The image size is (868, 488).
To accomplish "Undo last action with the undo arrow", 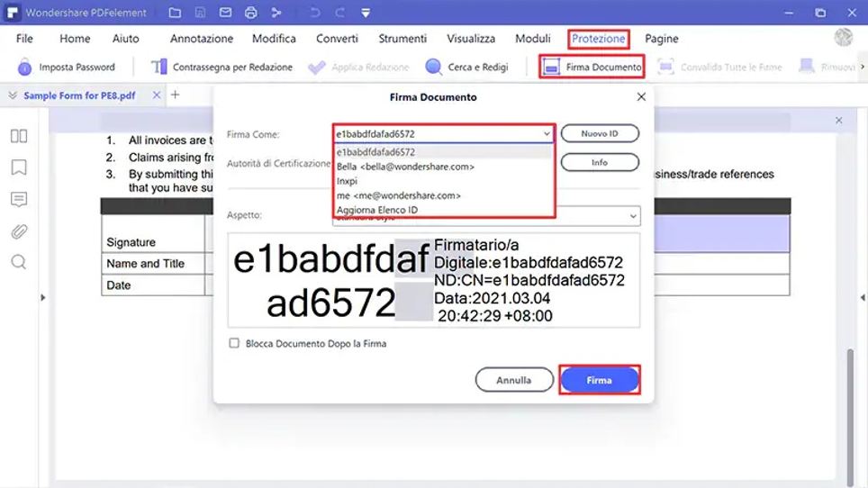I will point(315,13).
